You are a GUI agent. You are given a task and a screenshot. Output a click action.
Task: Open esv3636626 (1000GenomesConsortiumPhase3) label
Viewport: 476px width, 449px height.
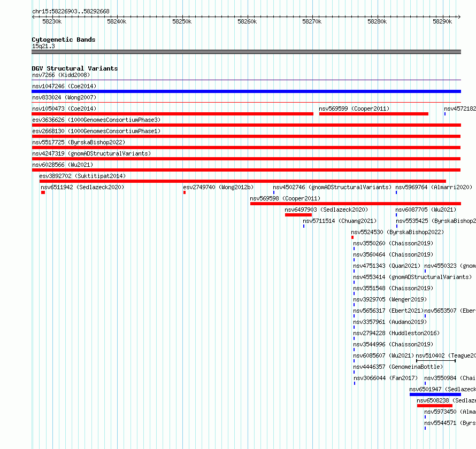coord(96,120)
